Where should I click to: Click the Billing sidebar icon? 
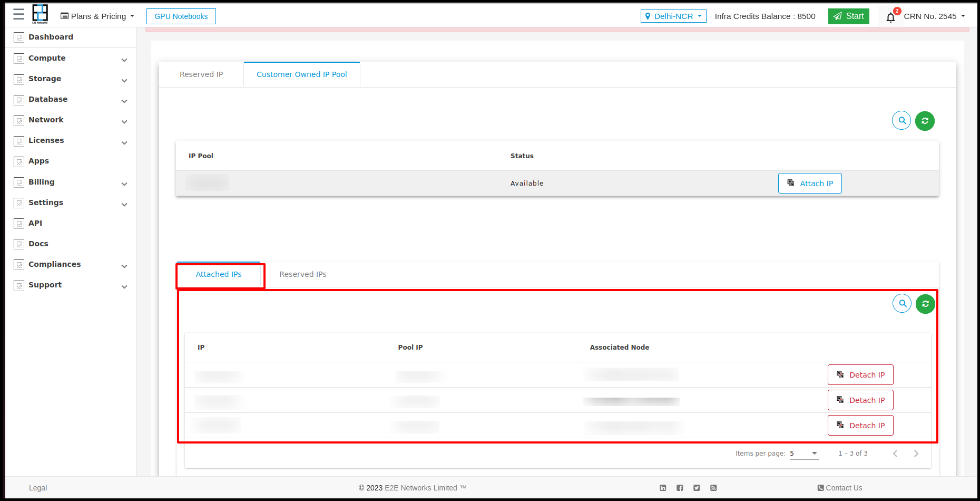point(19,182)
